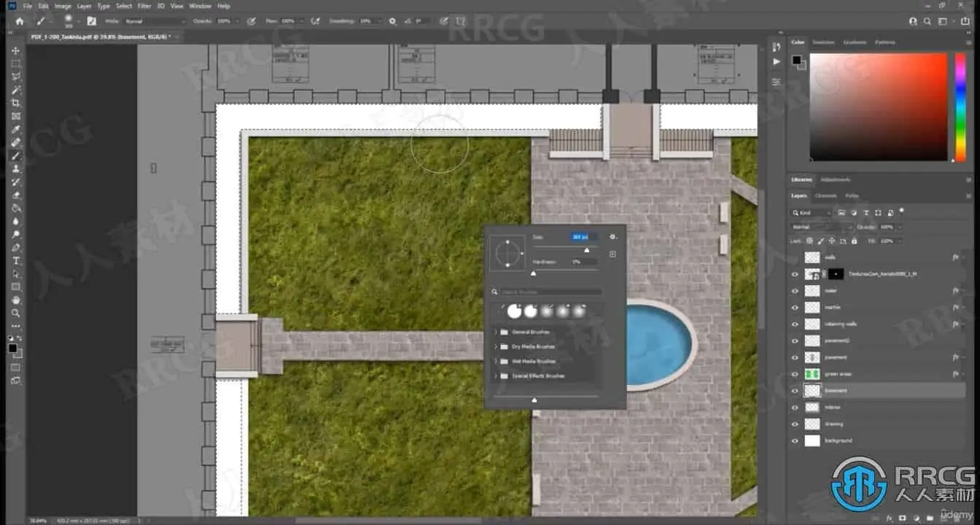Select the Crop tool
The height and width of the screenshot is (525, 980).
pyautogui.click(x=16, y=103)
